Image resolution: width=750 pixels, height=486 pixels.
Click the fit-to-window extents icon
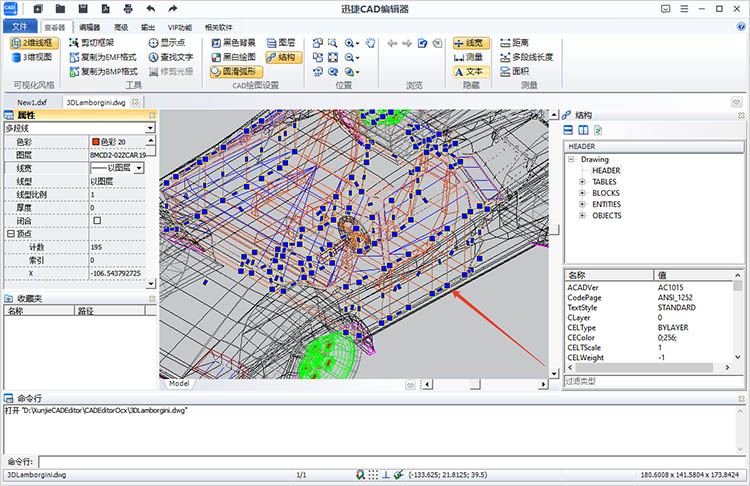(x=333, y=57)
